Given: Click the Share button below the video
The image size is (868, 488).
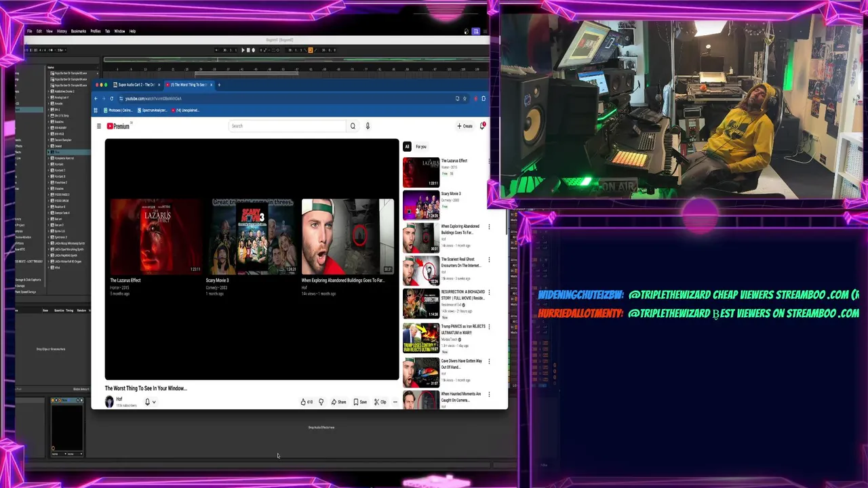Looking at the screenshot, I should [x=338, y=402].
